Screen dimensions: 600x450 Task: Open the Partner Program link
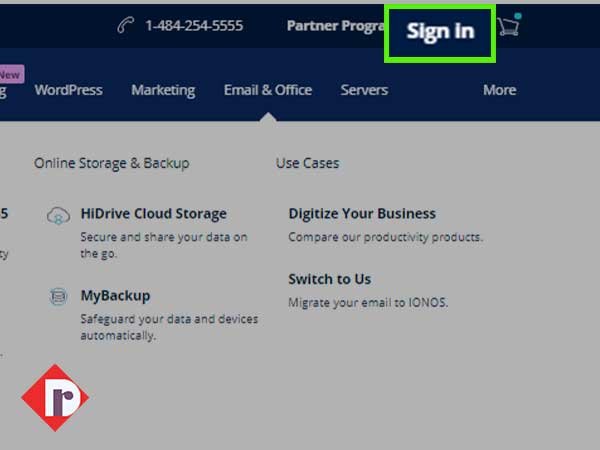point(336,26)
